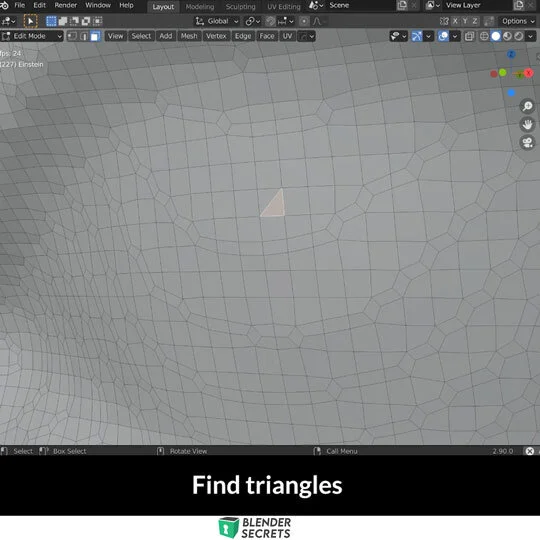Image resolution: width=540 pixels, height=540 pixels.
Task: Switch to the Layout workspace tab
Action: (163, 7)
